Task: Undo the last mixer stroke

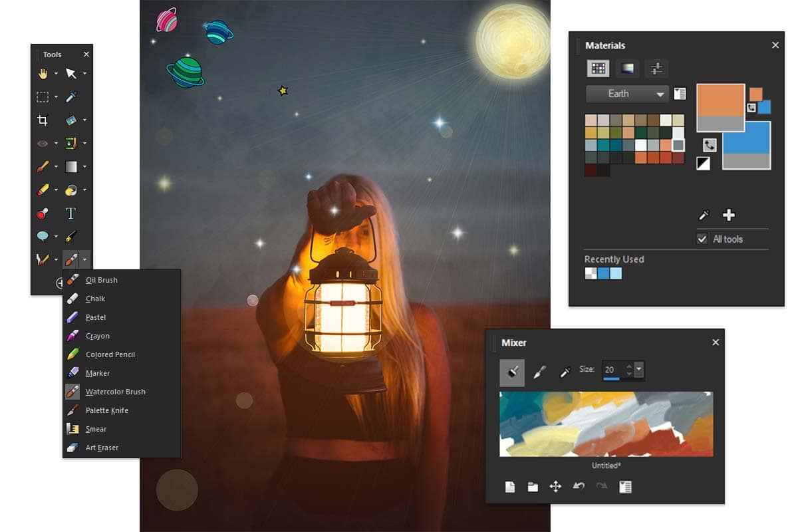Action: pos(577,486)
